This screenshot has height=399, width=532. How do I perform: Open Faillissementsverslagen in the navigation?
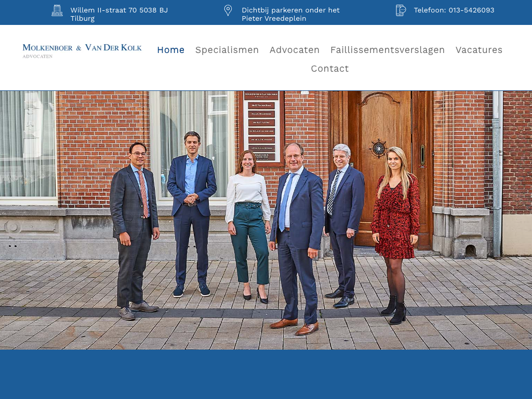click(x=388, y=50)
